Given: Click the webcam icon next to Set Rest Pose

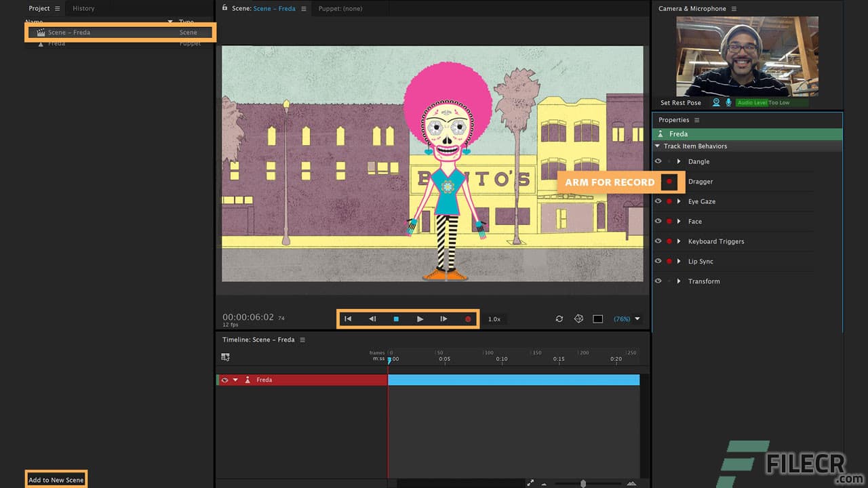Looking at the screenshot, I should pyautogui.click(x=716, y=102).
